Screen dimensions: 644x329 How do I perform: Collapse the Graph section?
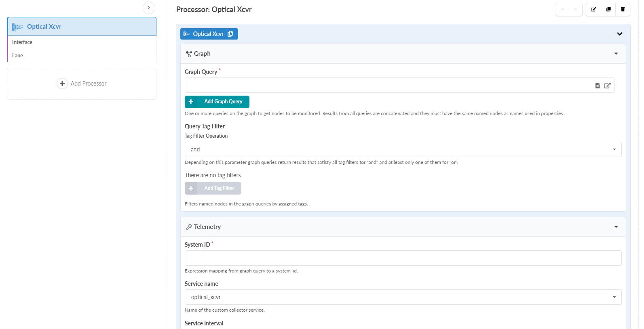[616, 54]
